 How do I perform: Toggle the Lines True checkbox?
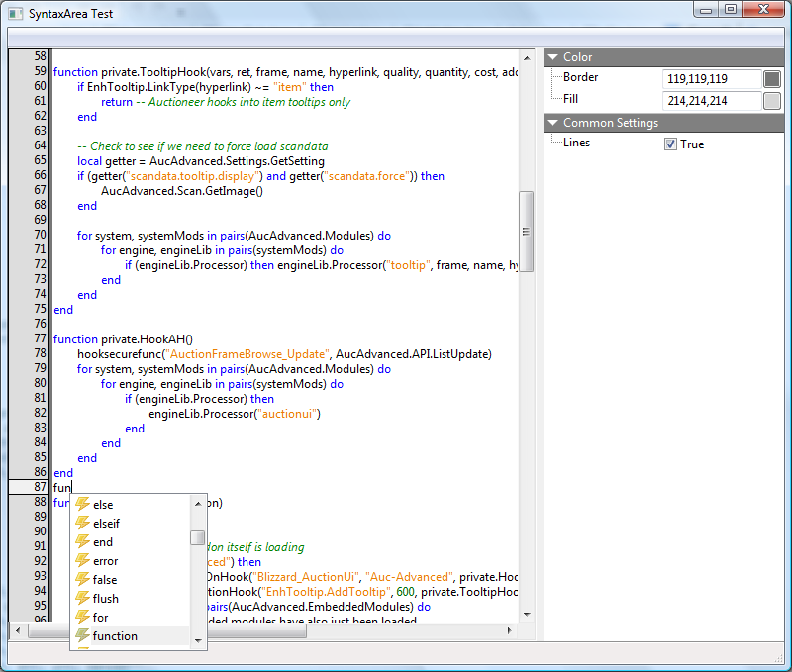[670, 144]
